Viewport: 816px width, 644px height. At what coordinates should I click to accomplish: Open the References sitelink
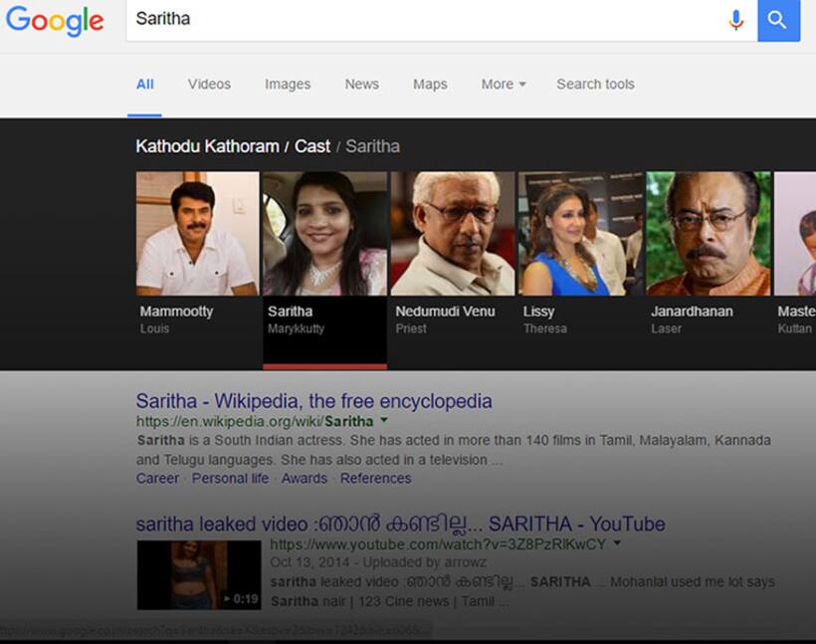click(376, 479)
